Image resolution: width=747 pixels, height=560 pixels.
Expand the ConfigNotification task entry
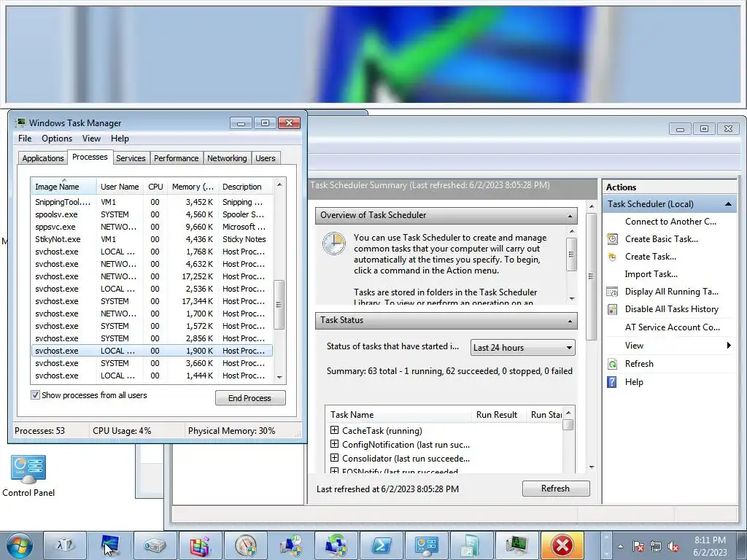point(334,444)
